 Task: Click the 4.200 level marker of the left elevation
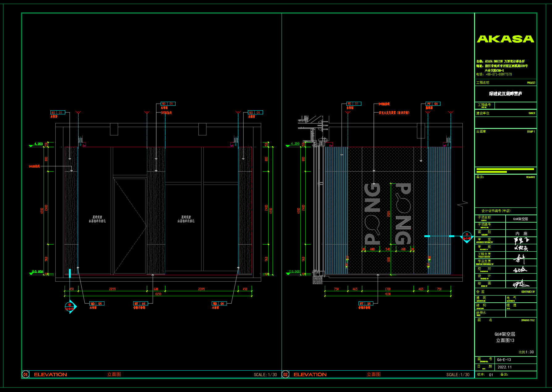coord(36,144)
